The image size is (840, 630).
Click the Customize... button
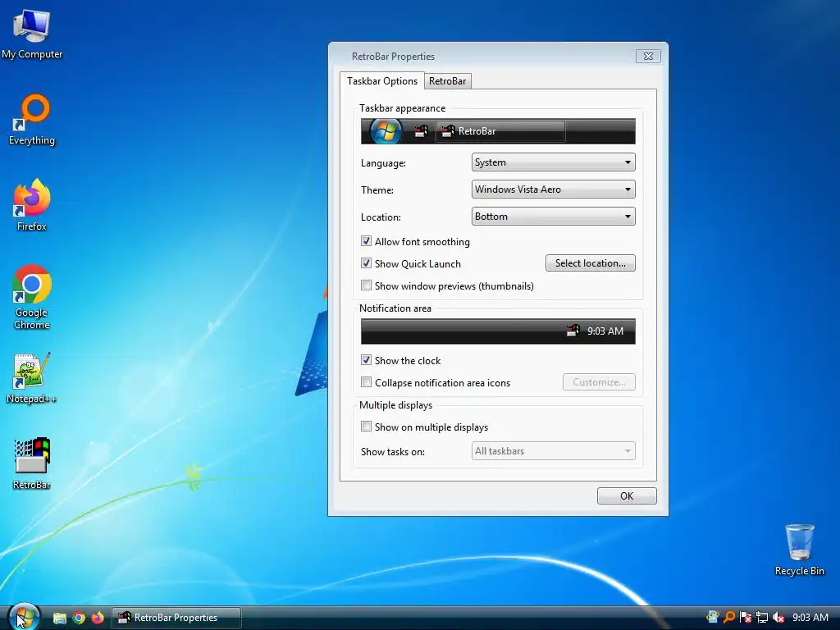click(599, 382)
